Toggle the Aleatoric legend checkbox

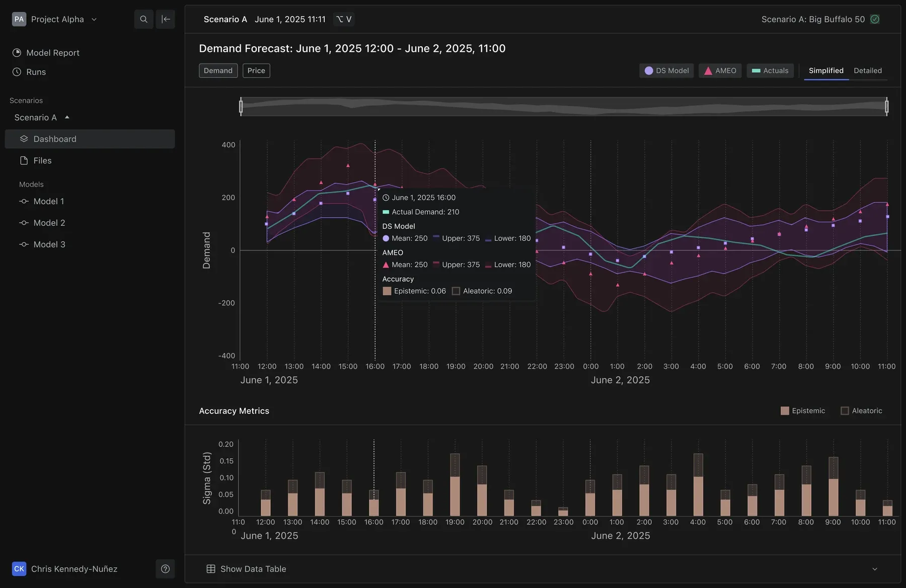click(x=845, y=411)
